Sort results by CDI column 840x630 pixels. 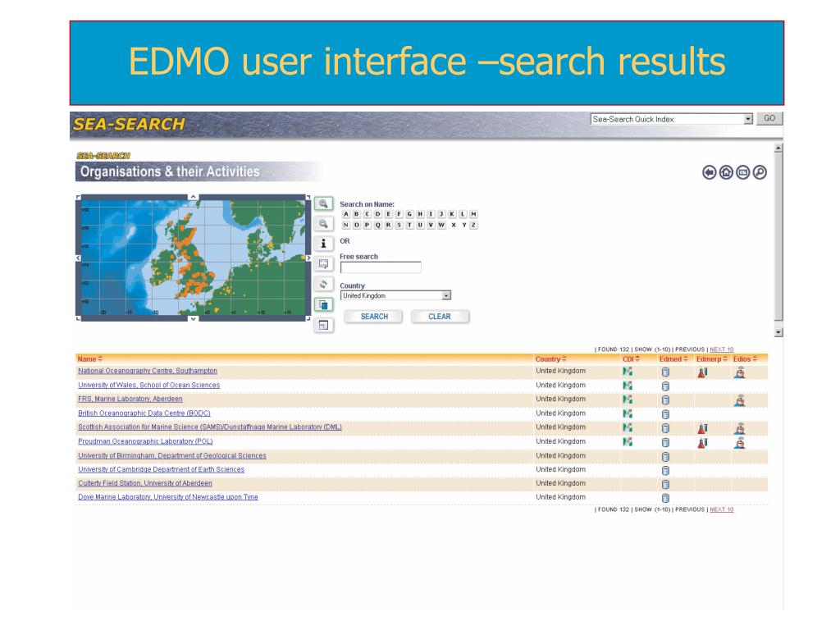pos(631,359)
